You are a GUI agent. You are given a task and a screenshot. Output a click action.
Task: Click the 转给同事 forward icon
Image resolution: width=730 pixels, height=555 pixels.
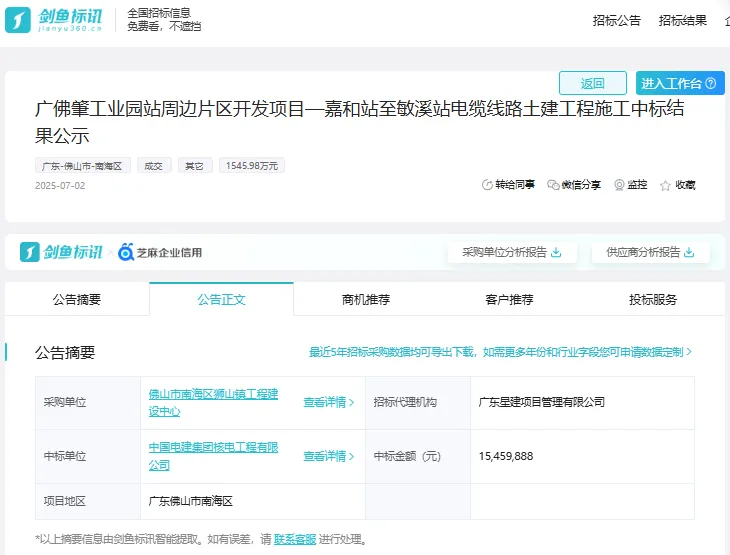click(x=487, y=185)
